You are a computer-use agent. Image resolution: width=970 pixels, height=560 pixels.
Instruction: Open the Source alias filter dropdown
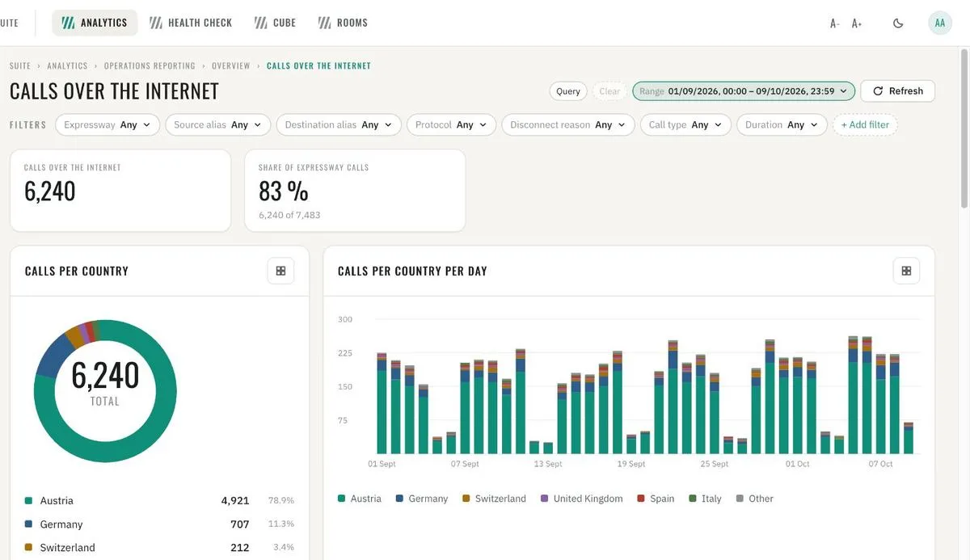pyautogui.click(x=218, y=125)
